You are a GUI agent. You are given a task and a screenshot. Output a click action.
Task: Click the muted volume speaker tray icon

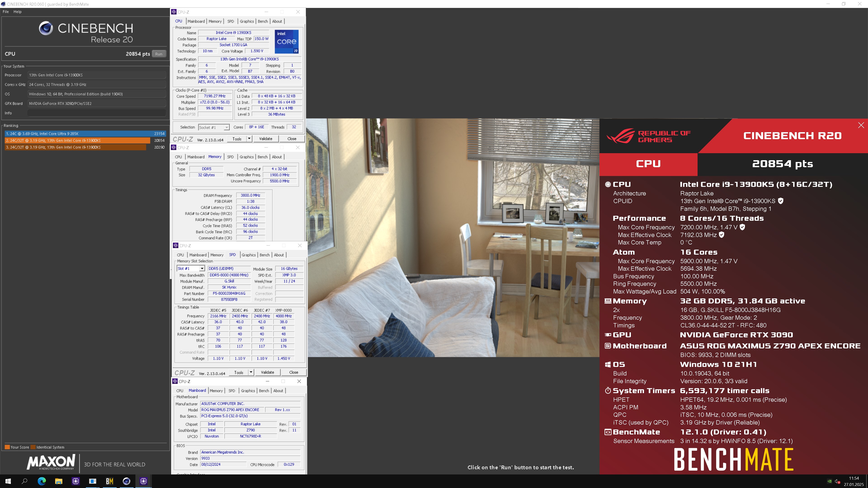[x=838, y=481]
